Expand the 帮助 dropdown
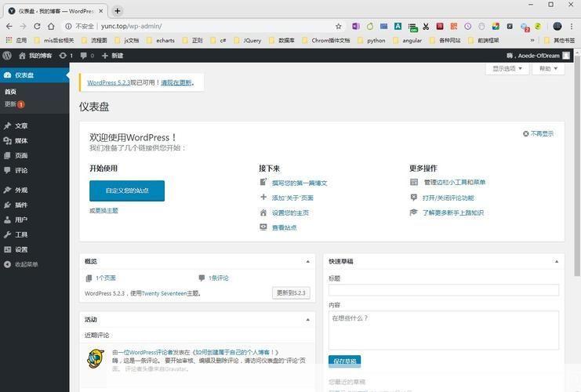Screen dimensions: 581x392 548,68
